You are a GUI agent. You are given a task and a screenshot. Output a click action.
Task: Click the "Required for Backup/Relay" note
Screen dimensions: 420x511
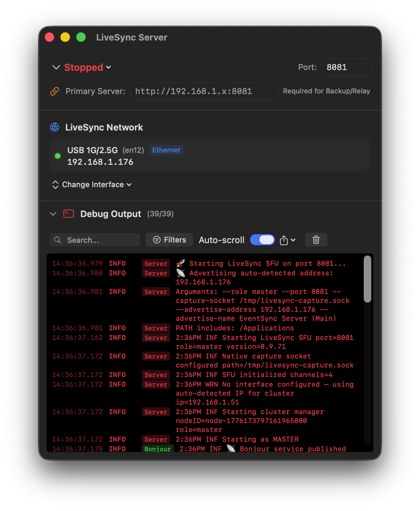[327, 91]
